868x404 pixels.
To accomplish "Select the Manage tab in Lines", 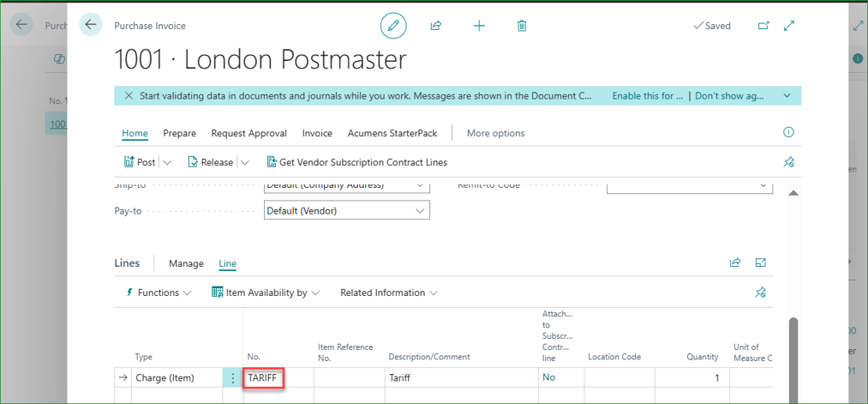I will point(186,264).
